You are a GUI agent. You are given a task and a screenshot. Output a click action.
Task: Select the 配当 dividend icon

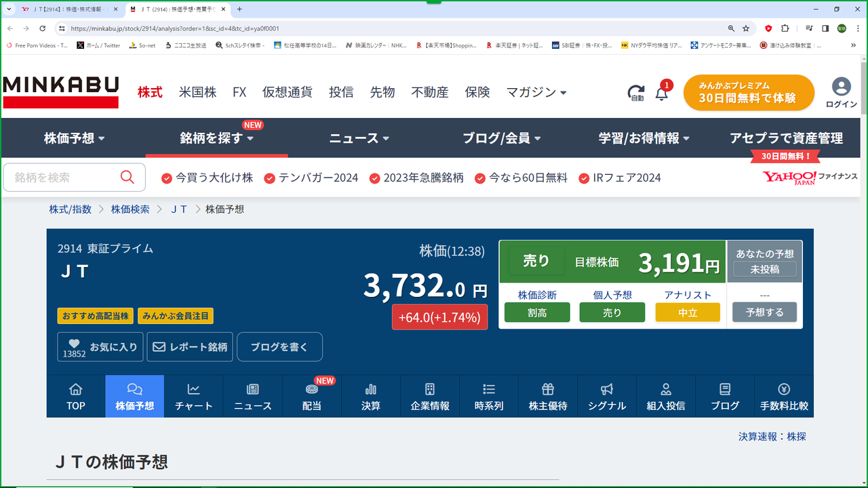tap(311, 396)
